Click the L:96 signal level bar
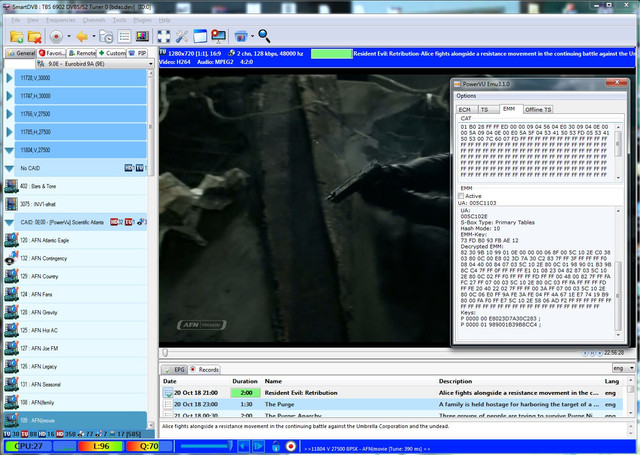The height and width of the screenshot is (455, 640). pos(100,446)
